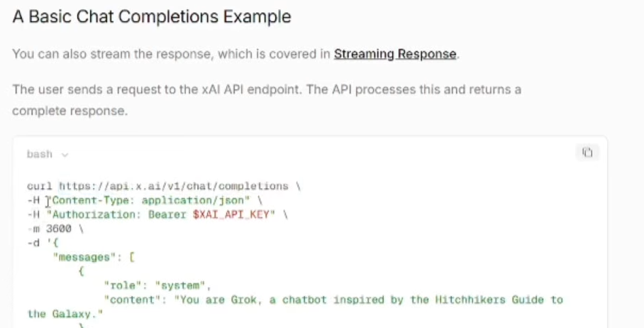Copy the bash code snippet

[587, 152]
